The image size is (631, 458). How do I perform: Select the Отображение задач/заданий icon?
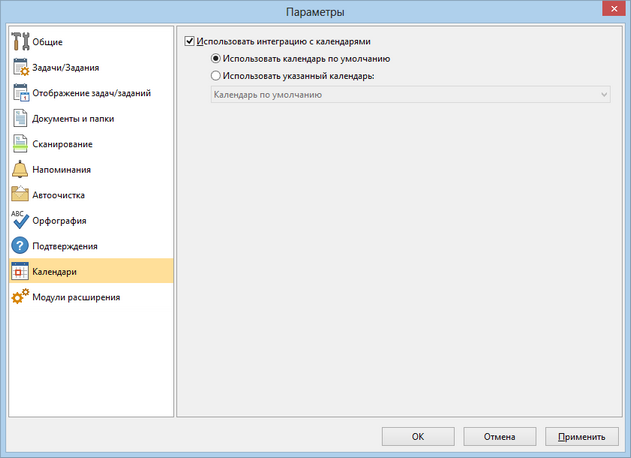[x=20, y=93]
